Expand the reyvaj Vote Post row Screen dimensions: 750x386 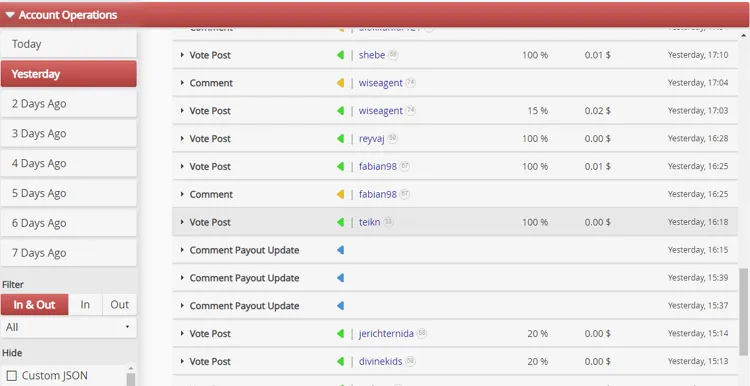click(x=182, y=138)
